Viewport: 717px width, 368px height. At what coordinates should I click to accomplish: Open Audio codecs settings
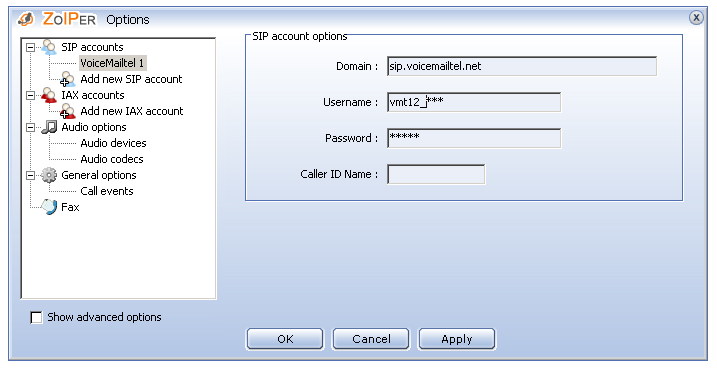(x=112, y=159)
